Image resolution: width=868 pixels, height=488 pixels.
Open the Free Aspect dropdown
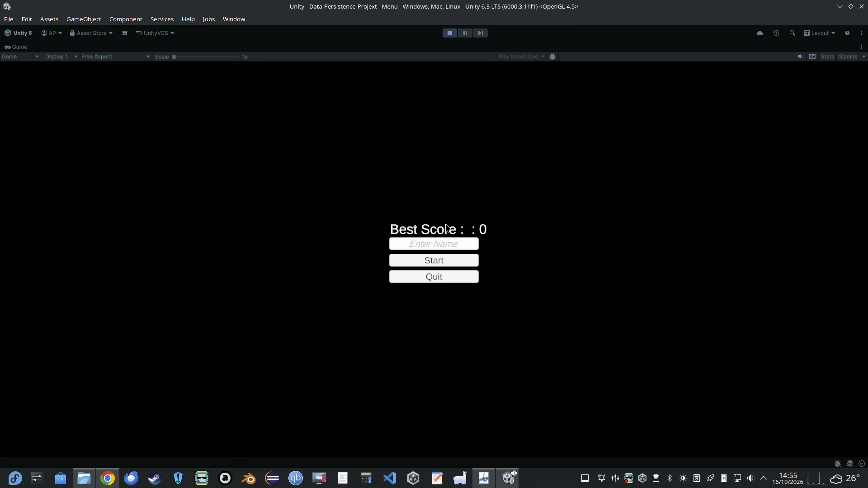pyautogui.click(x=115, y=56)
